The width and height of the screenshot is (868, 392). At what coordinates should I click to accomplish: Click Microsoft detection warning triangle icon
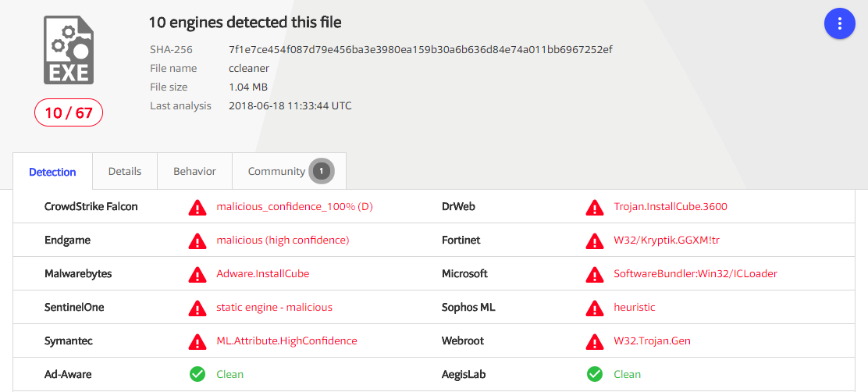coord(595,274)
